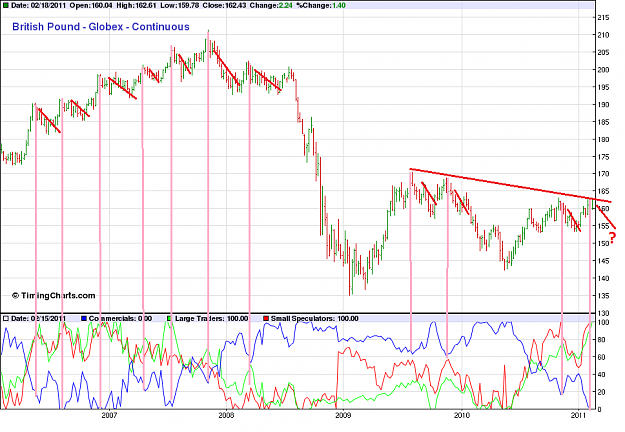Click the 2010 year label on time axis
This screenshot has height=432, width=625.
tap(462, 415)
